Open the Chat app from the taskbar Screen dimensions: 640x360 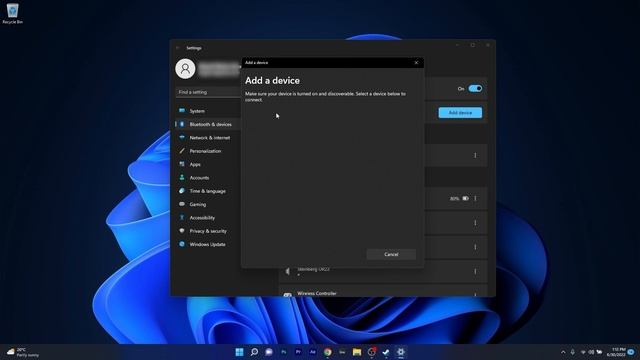tap(269, 352)
